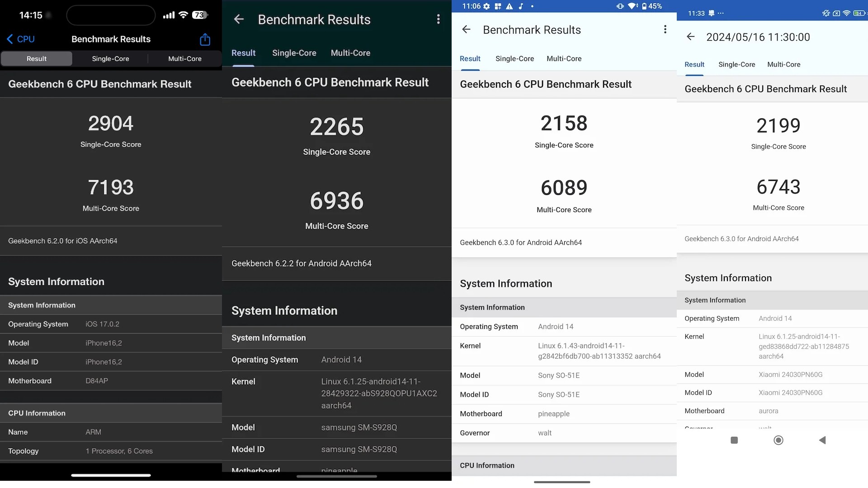Screen dimensions: 868x488
Task: Tap the iPhone cellular signal bars
Action: (169, 15)
